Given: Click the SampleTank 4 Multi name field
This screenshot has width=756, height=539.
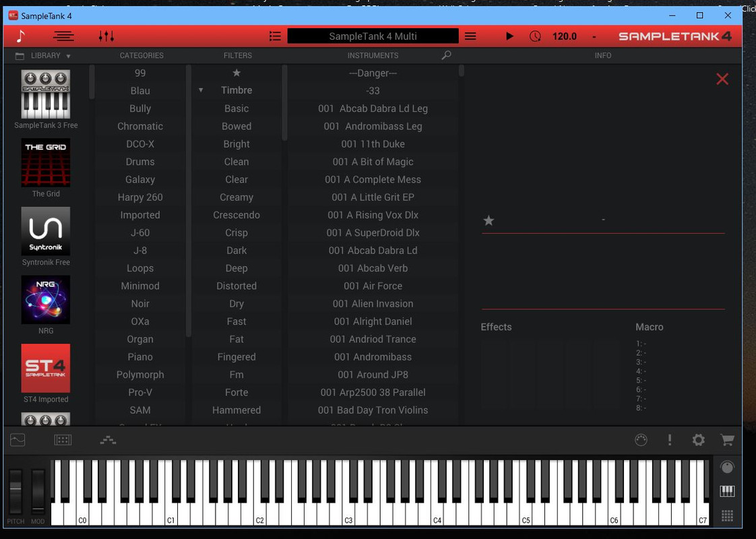Looking at the screenshot, I should (373, 36).
